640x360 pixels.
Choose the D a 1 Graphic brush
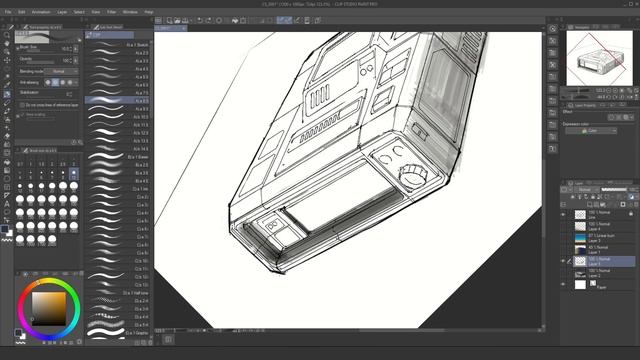[x=118, y=333]
